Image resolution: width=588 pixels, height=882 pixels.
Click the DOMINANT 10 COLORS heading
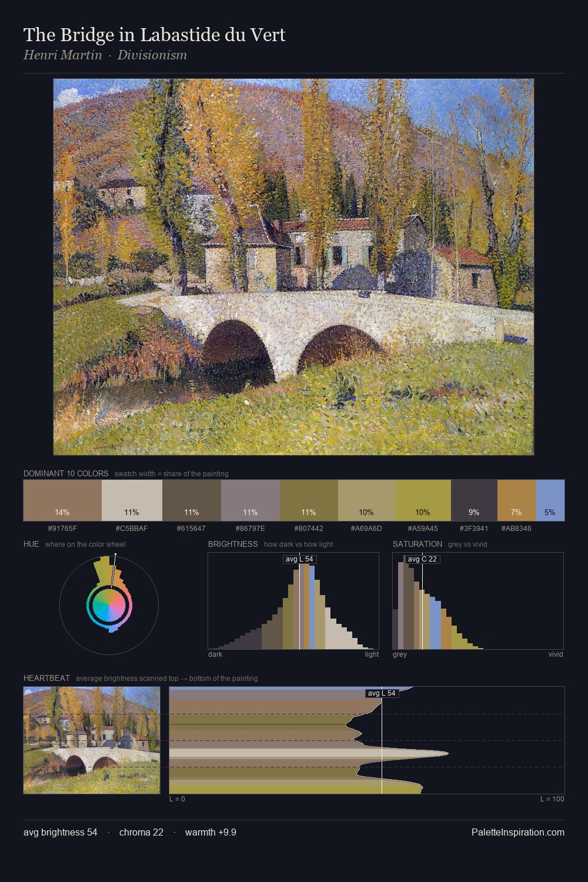point(66,473)
